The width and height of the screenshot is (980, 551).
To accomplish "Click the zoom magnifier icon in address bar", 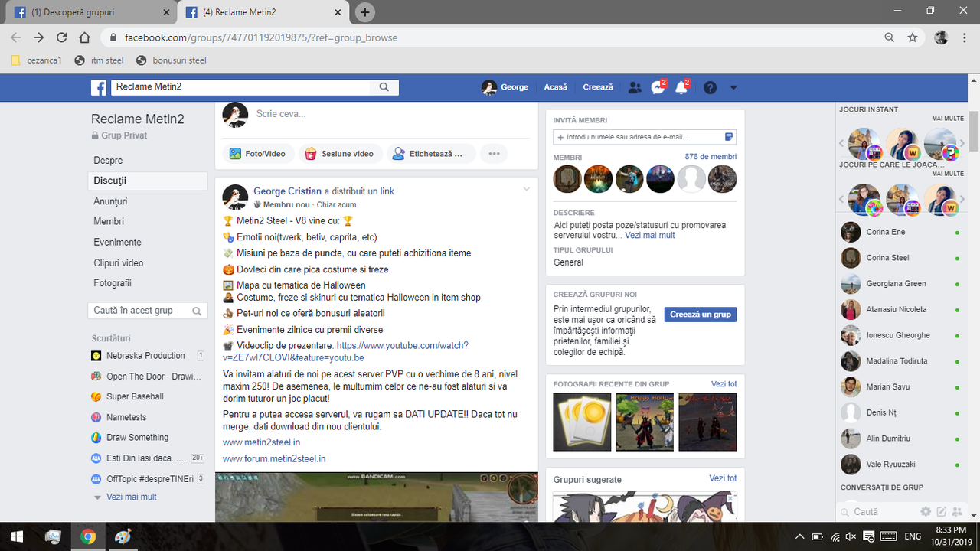I will (x=889, y=37).
